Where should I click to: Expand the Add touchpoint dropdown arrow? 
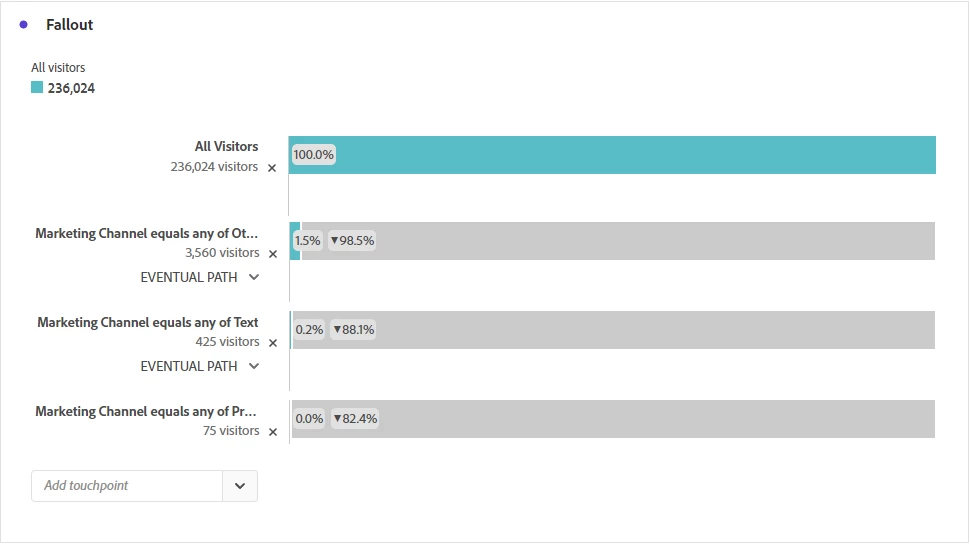[240, 486]
